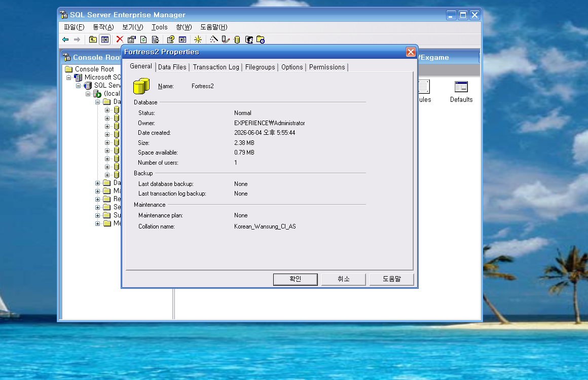
Task: Click the green Refresh toolbar icon
Action: (x=143, y=40)
